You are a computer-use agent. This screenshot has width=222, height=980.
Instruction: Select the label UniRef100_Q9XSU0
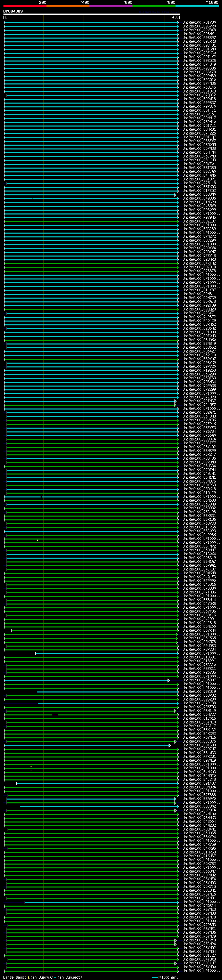(199, 745)
